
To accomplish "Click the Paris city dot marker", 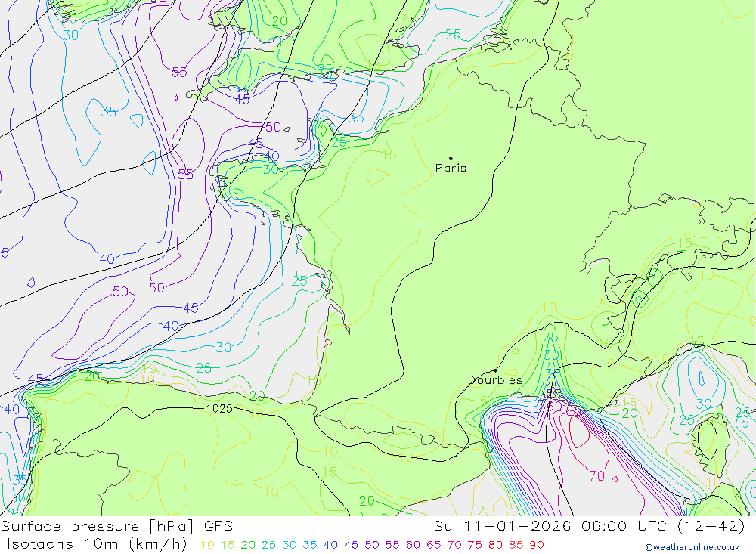I will pyautogui.click(x=451, y=158).
